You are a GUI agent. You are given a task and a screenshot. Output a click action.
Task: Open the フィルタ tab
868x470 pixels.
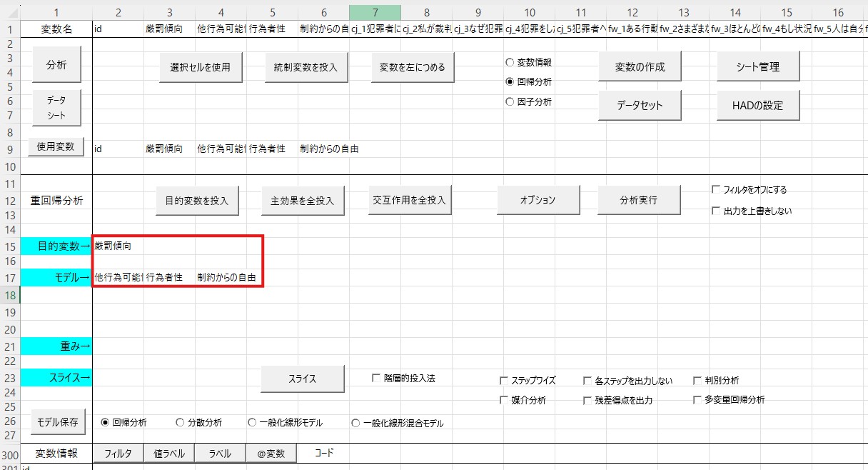coord(118,453)
